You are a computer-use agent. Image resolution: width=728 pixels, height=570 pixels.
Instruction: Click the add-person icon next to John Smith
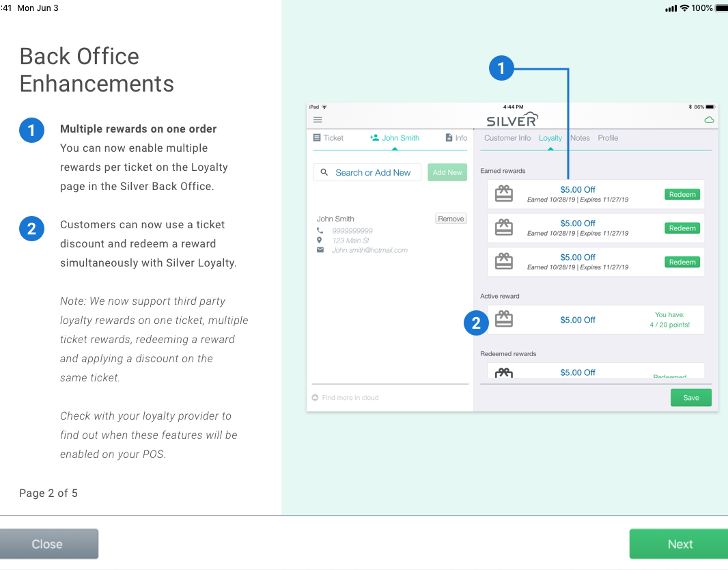[x=374, y=137]
